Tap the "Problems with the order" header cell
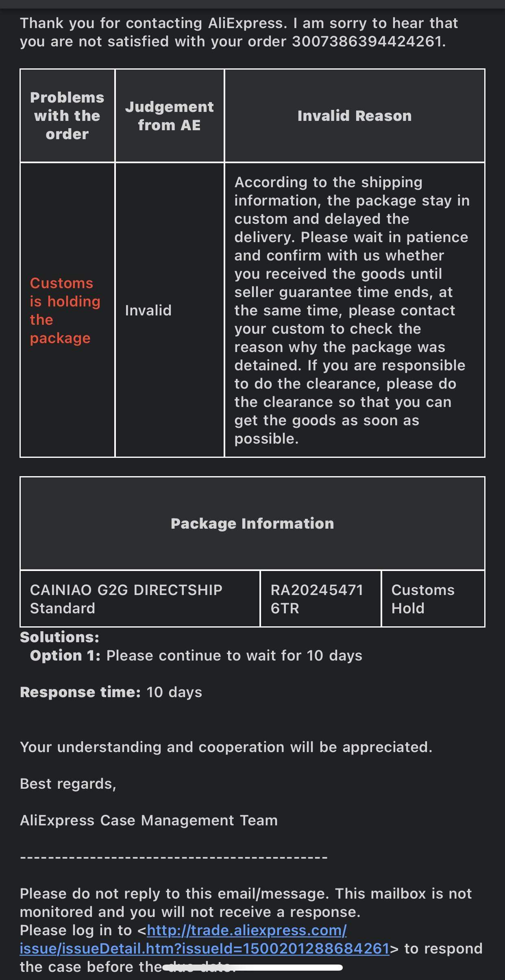 coord(67,116)
